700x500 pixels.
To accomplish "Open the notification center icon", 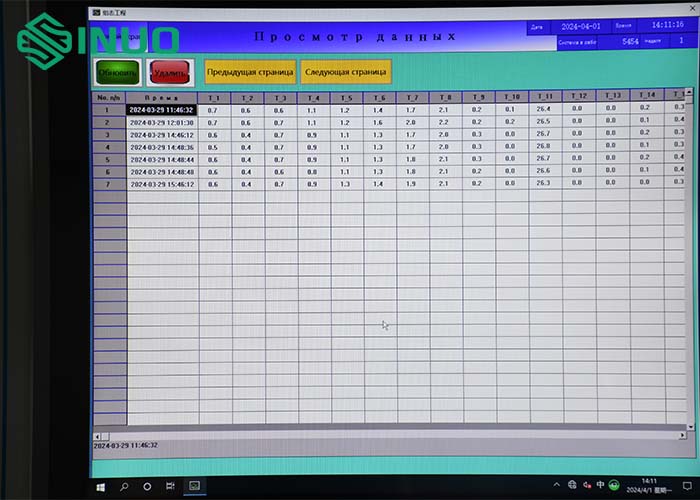I will [687, 486].
